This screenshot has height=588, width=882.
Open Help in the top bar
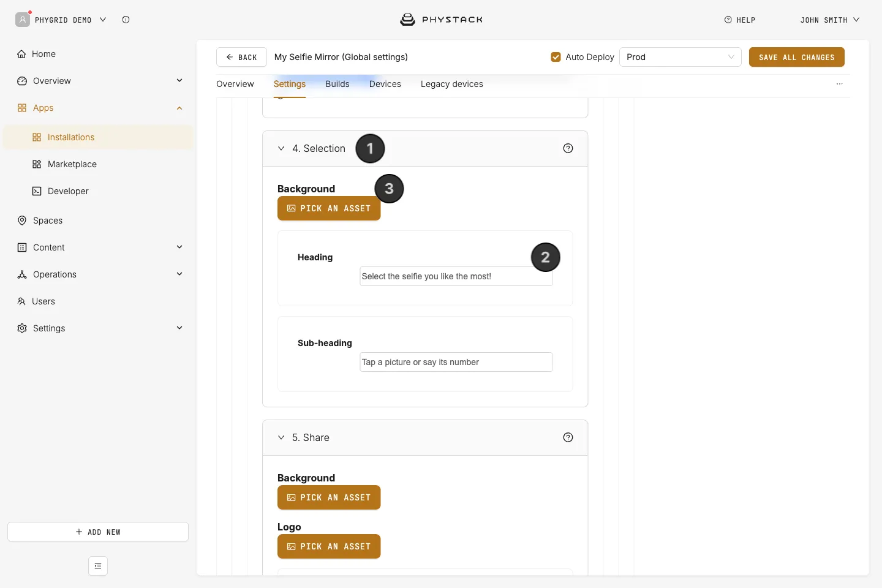pos(740,20)
